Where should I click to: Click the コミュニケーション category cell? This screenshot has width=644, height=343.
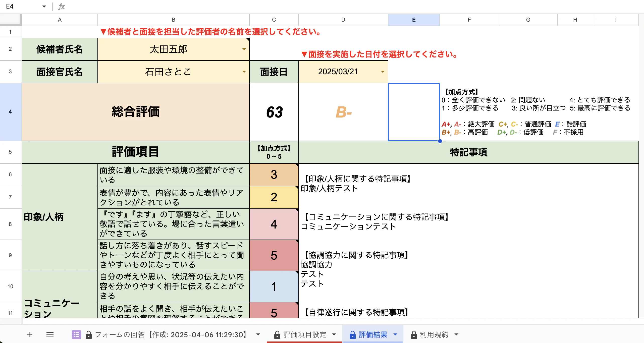tap(60, 294)
